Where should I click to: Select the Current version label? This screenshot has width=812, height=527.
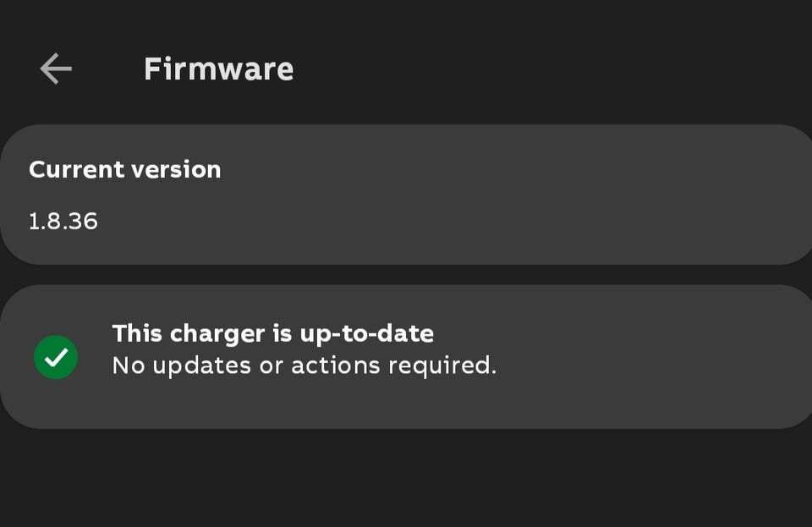pyautogui.click(x=124, y=169)
